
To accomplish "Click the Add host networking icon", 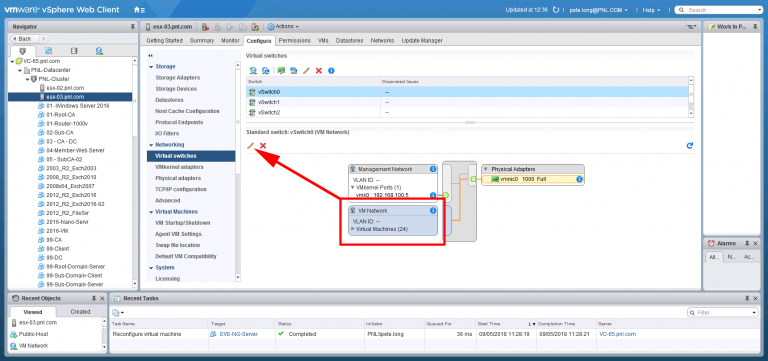I will (253, 71).
